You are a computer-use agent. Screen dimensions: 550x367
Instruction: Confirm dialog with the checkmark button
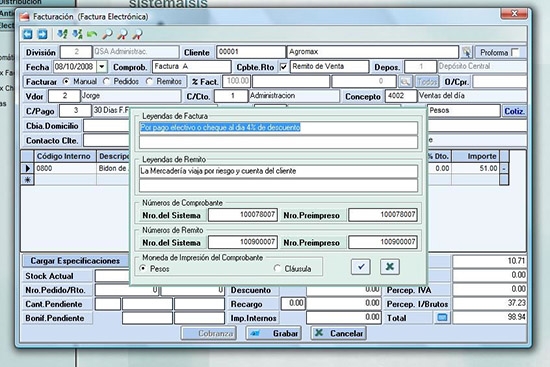(361, 267)
